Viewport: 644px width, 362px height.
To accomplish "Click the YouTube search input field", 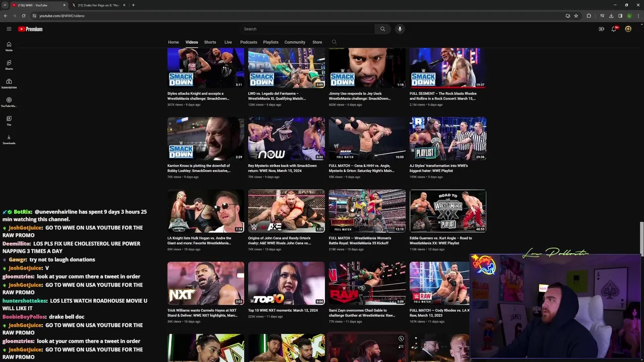I will [x=307, y=29].
